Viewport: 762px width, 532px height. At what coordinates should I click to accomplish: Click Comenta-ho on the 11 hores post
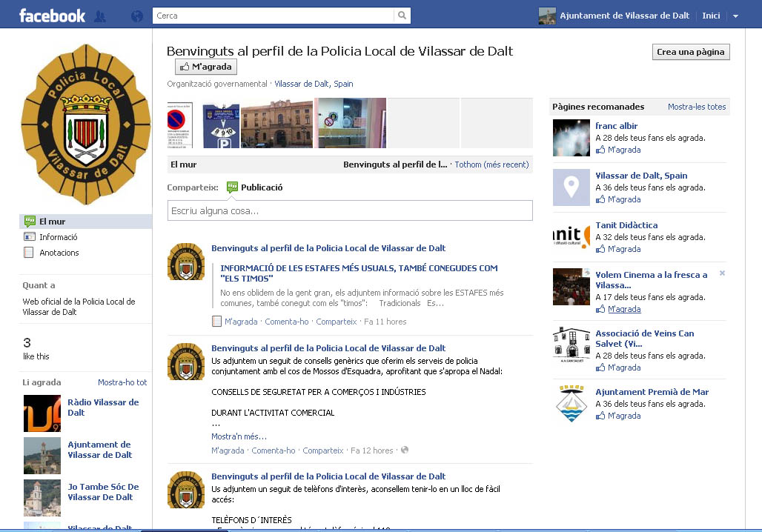[x=287, y=322]
